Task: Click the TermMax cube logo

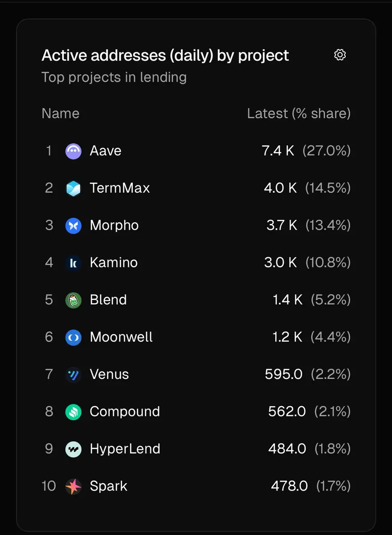Action: (73, 188)
